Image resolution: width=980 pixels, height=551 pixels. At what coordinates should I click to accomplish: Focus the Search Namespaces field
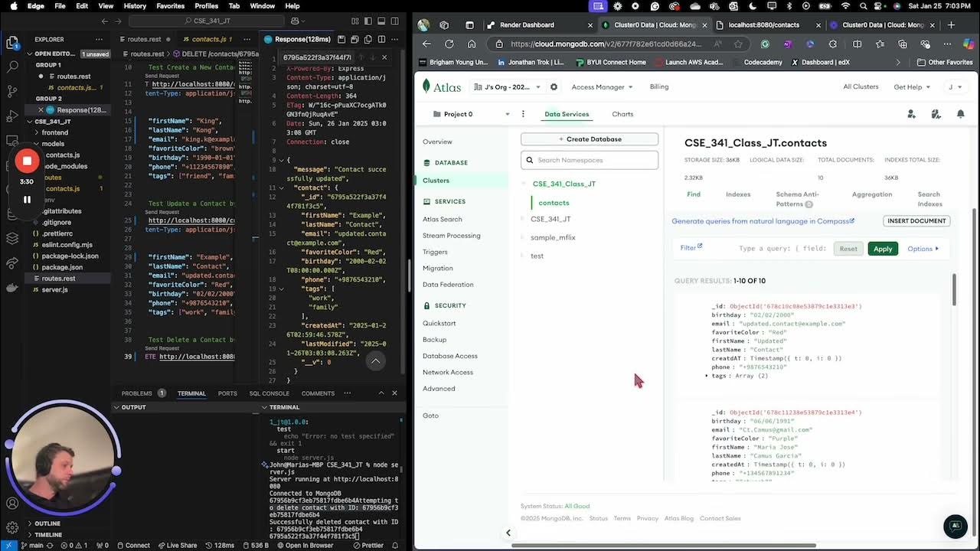click(590, 160)
